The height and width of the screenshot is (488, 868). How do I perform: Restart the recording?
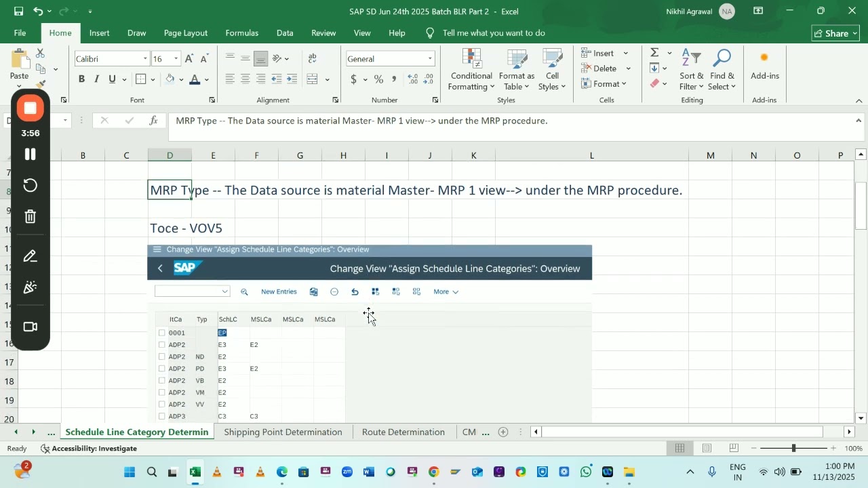click(x=31, y=186)
